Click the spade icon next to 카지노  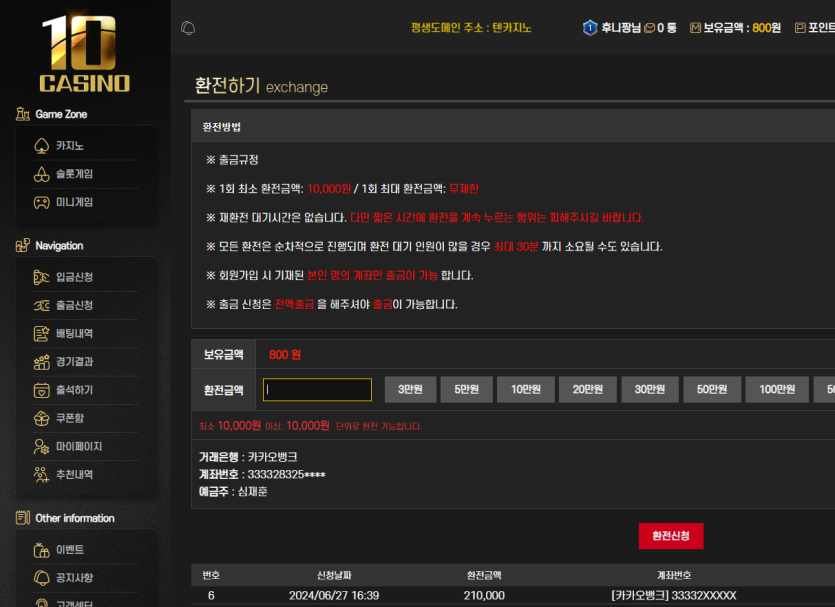click(42, 146)
